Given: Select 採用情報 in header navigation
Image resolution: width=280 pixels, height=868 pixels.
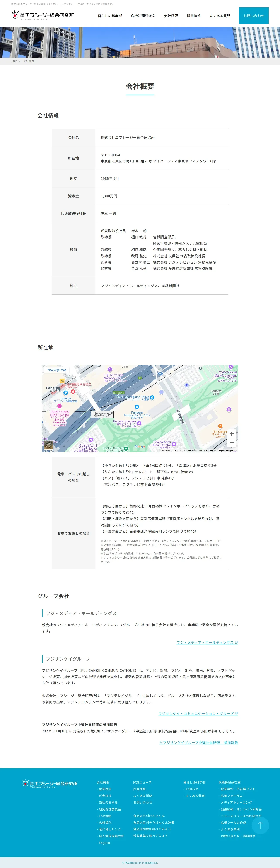Looking at the screenshot, I should (x=193, y=16).
